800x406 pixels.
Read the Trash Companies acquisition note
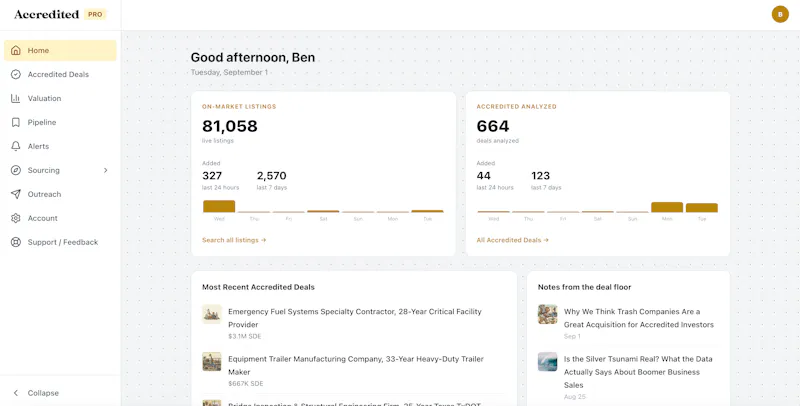click(x=639, y=318)
